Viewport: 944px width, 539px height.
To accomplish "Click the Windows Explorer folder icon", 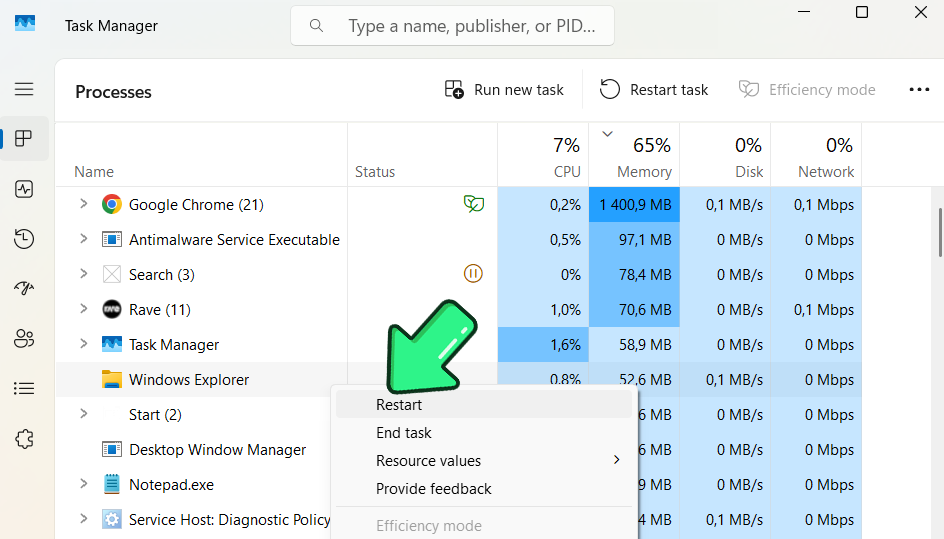I will point(111,379).
